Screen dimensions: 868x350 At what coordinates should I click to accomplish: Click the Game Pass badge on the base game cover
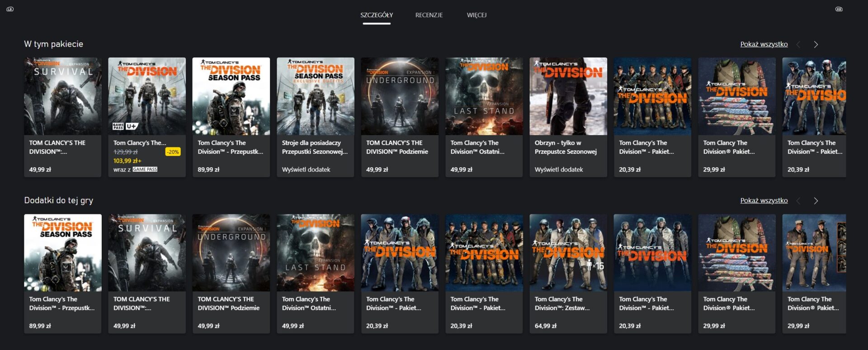[118, 127]
